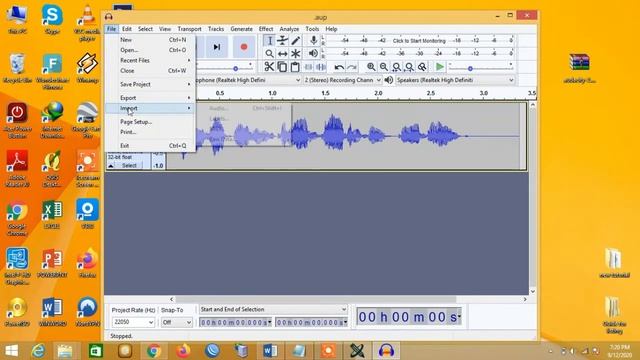Choose Exit from the File menu
Screen dimensions: 640x360
(151, 146)
